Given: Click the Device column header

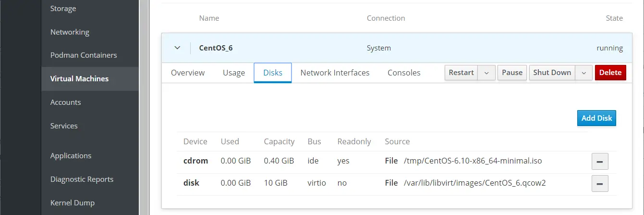Looking at the screenshot, I should click(195, 141).
